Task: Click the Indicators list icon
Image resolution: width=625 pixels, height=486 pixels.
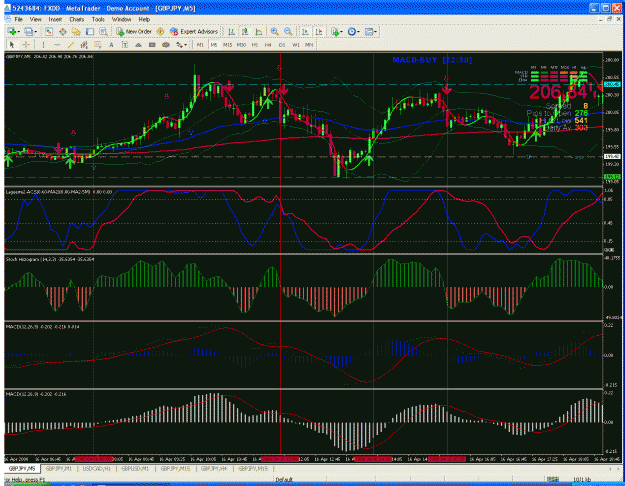Action: [335, 32]
